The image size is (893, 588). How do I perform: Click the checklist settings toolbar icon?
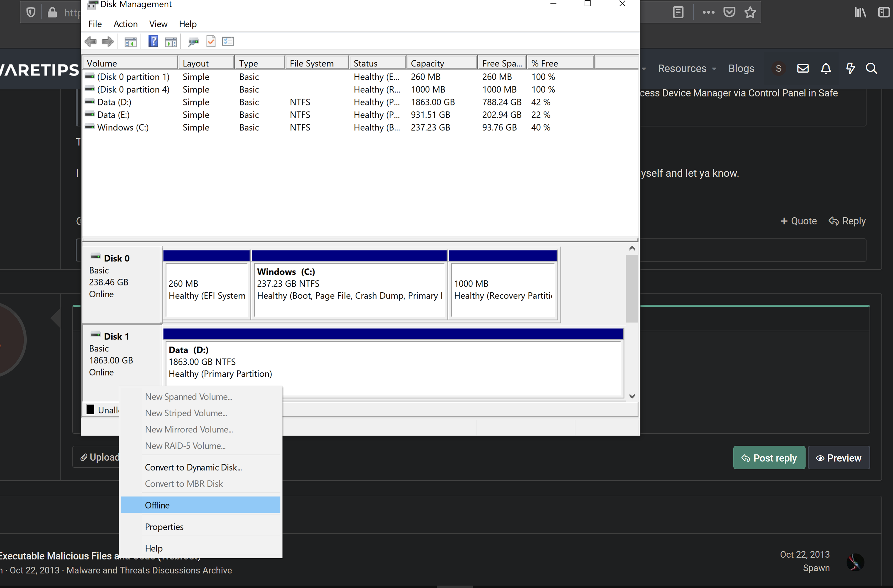(x=228, y=41)
